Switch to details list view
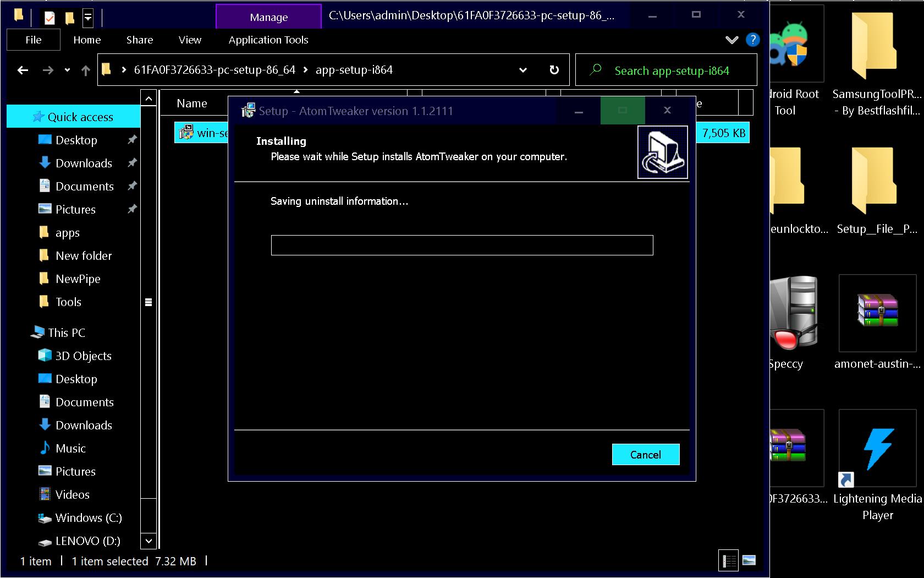 729,560
